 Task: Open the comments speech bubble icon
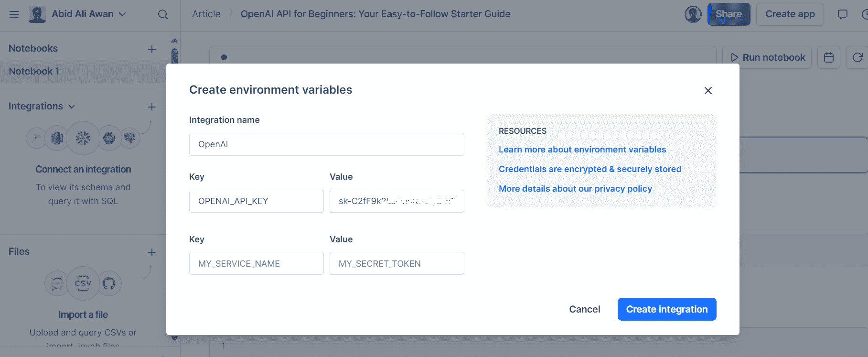tap(843, 14)
